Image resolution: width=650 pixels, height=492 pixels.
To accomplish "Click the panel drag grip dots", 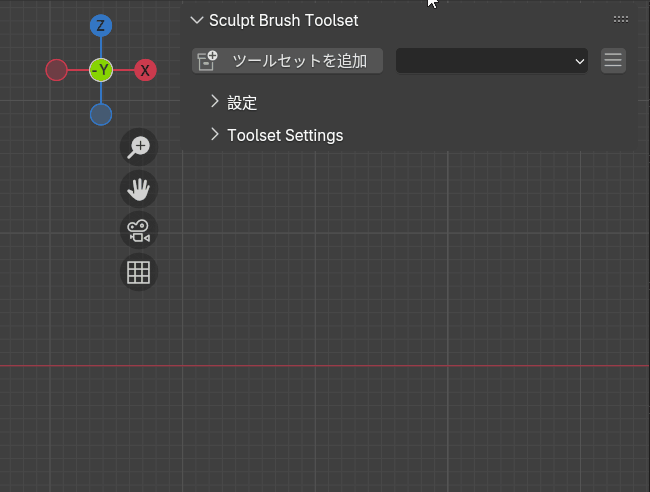I will (x=621, y=19).
